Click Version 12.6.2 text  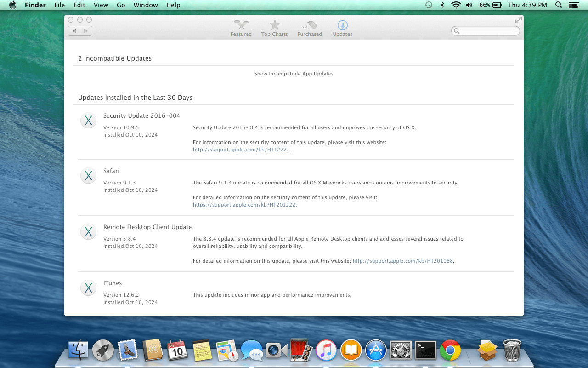(x=121, y=295)
